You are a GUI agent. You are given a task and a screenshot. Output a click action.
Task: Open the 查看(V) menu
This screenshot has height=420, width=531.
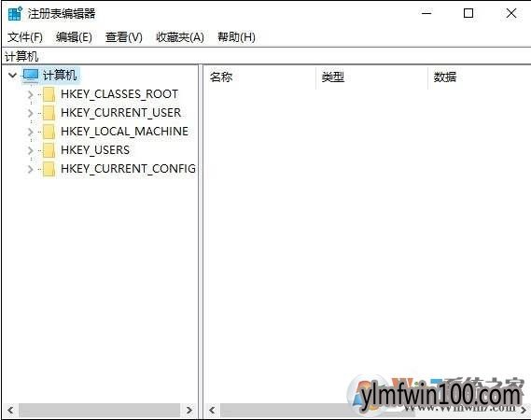[x=123, y=37]
